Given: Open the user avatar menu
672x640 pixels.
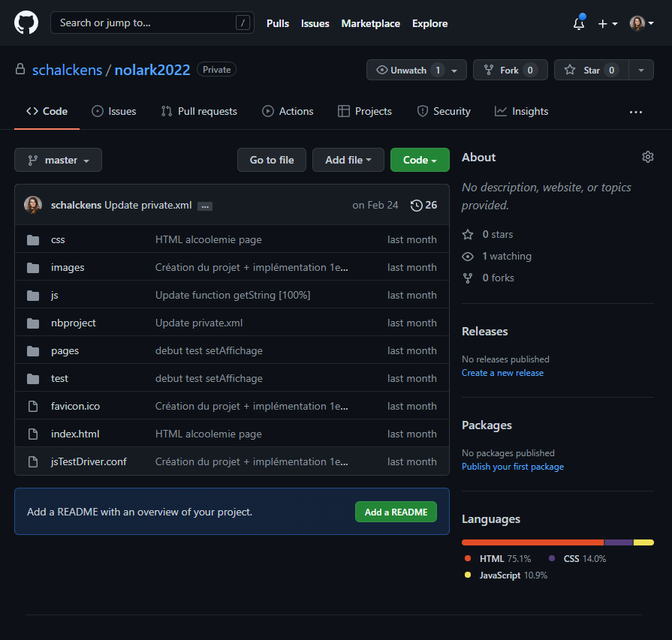Looking at the screenshot, I should [x=641, y=23].
